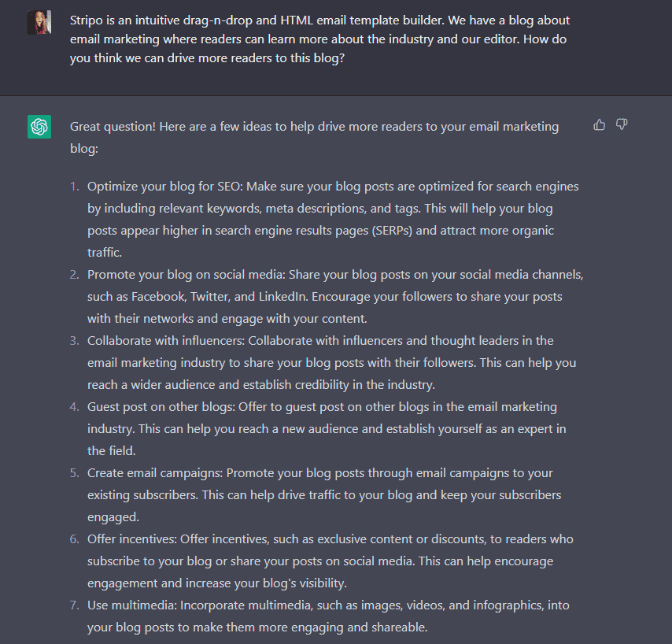Image resolution: width=672 pixels, height=644 pixels.
Task: Click the 'Offer incentives' list item heading
Action: tap(132, 539)
